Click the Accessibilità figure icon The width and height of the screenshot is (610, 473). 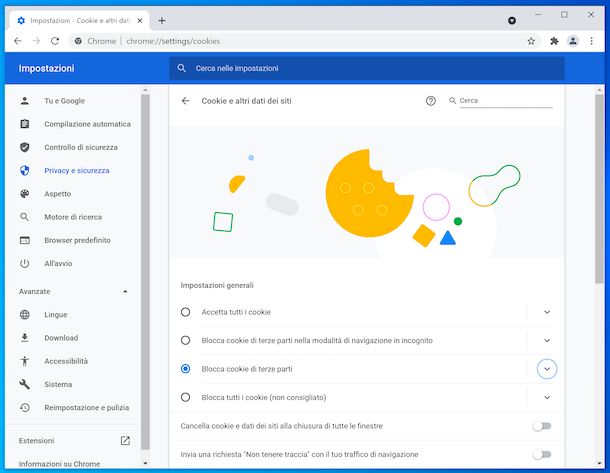[25, 361]
